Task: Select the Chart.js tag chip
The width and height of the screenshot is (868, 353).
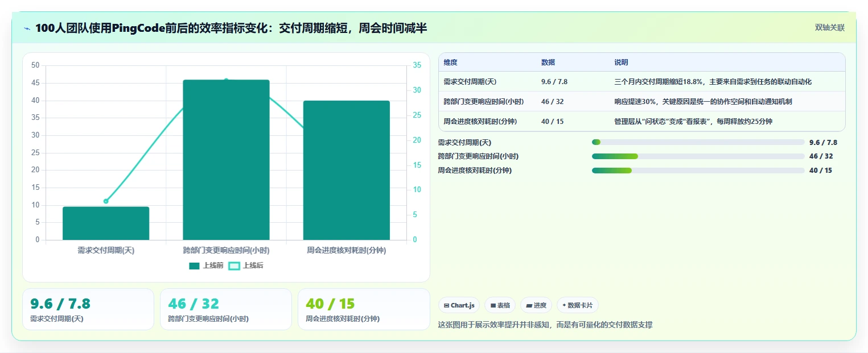Action: pyautogui.click(x=459, y=305)
